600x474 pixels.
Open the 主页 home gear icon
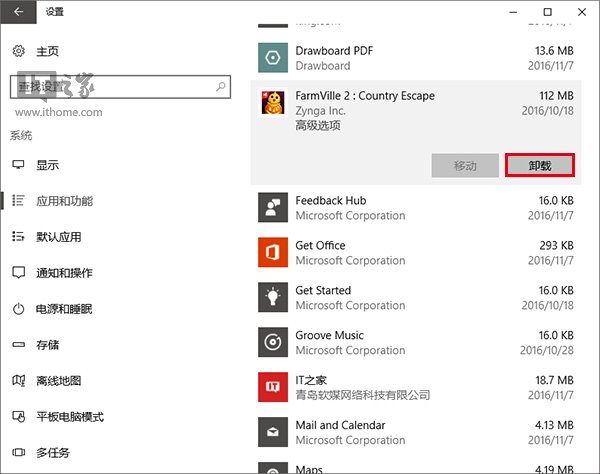(x=18, y=51)
